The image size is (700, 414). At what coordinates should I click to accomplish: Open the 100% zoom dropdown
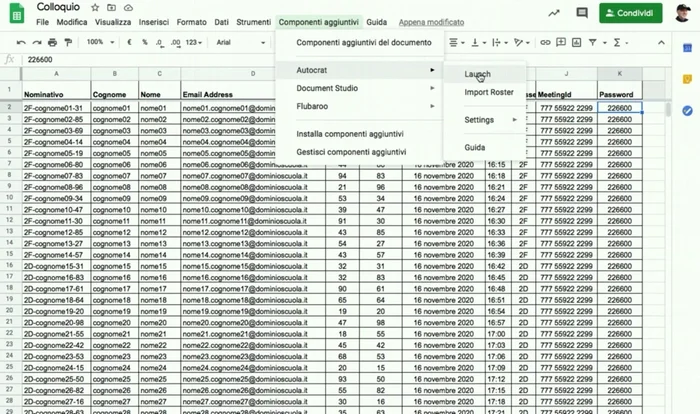tap(100, 43)
